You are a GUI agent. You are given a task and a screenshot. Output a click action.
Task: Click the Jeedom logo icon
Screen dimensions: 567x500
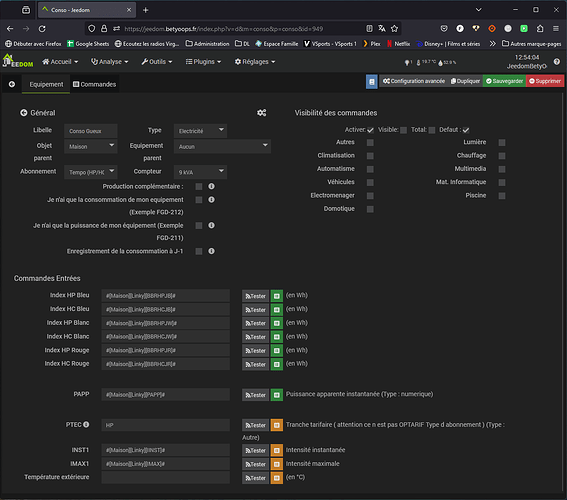tap(17, 61)
